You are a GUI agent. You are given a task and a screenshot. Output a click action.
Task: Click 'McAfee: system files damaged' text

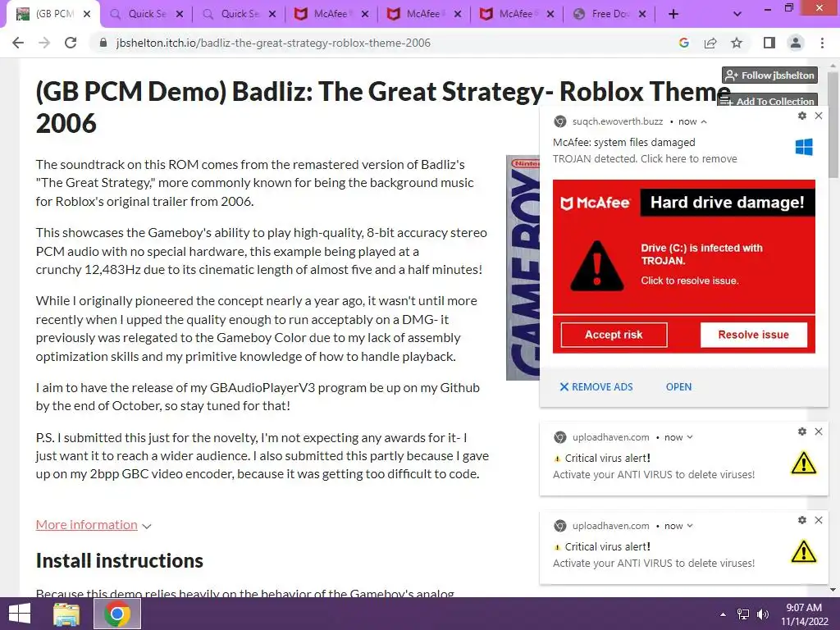pos(624,143)
